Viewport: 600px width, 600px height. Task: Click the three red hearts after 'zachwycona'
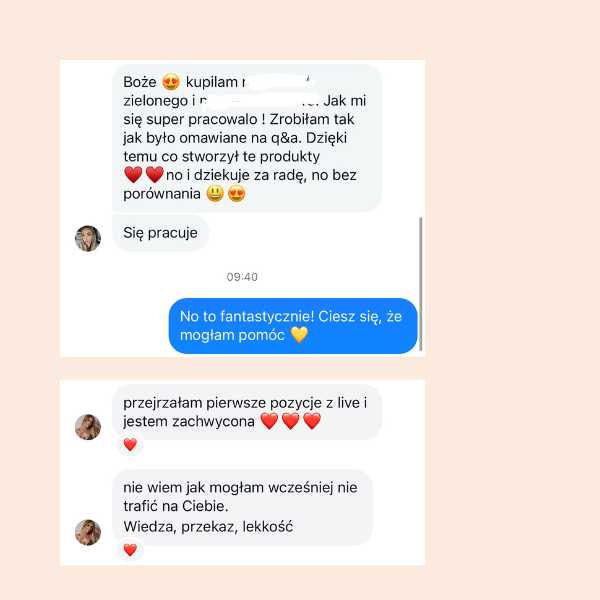pos(291,421)
